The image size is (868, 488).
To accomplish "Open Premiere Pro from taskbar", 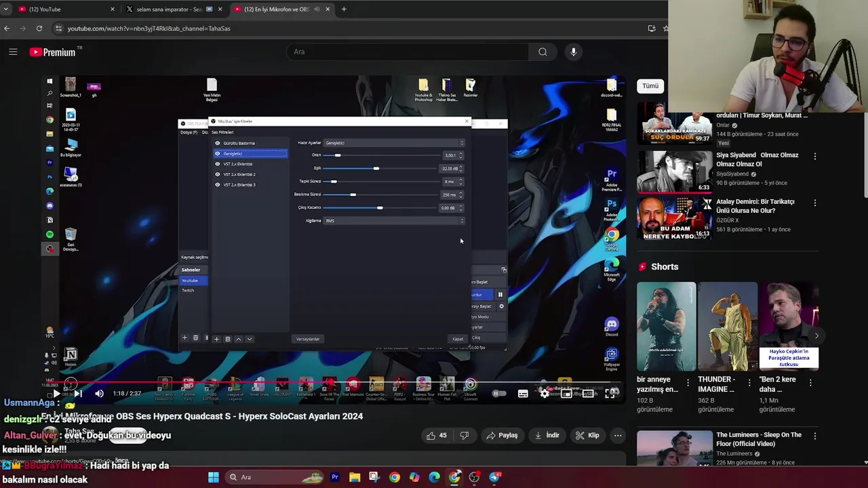I will [x=335, y=477].
